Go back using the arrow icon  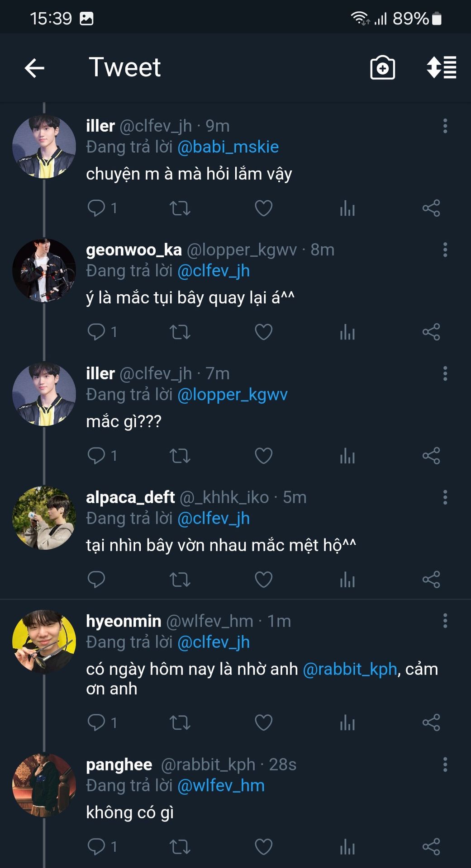click(34, 68)
